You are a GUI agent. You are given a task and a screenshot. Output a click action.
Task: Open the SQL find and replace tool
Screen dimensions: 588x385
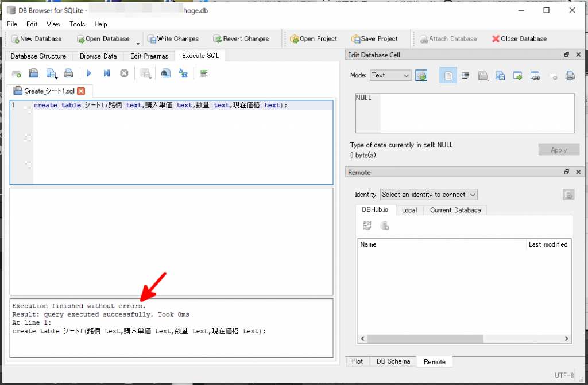click(x=183, y=73)
